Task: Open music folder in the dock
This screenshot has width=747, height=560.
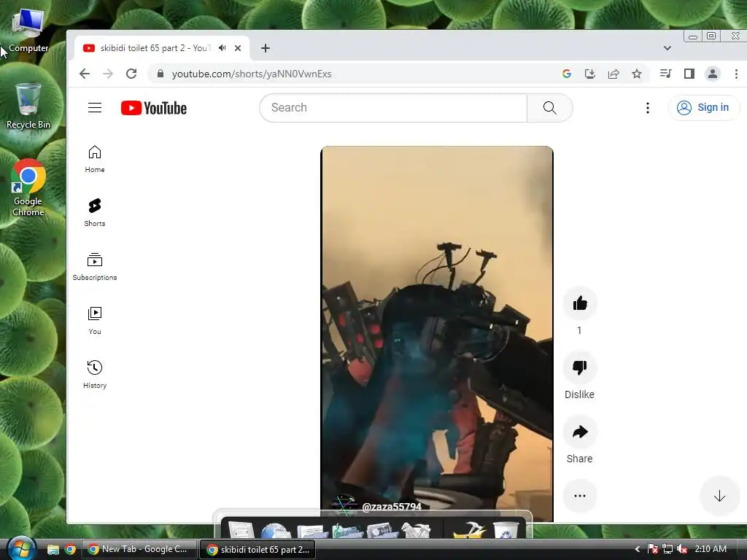Action: coord(348,531)
